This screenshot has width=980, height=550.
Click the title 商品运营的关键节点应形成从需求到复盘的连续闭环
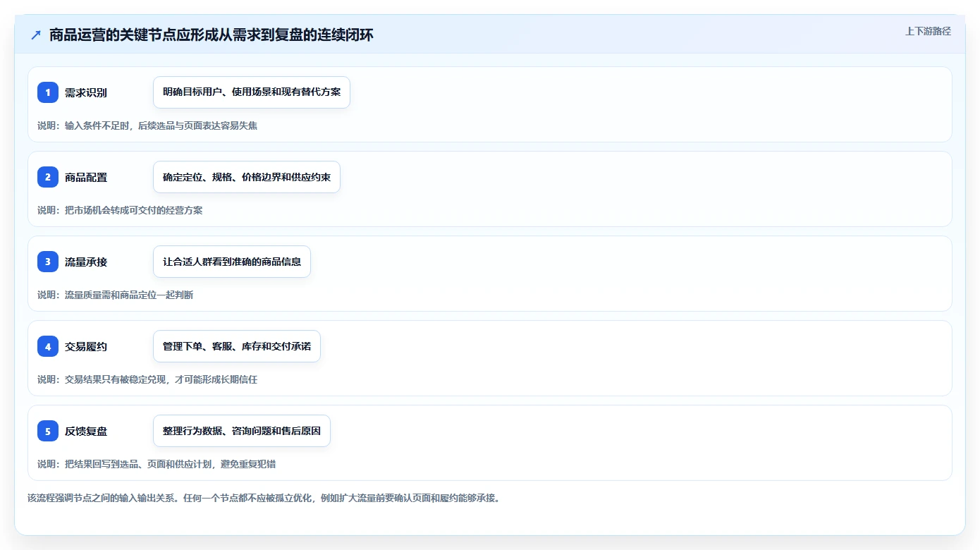(211, 35)
